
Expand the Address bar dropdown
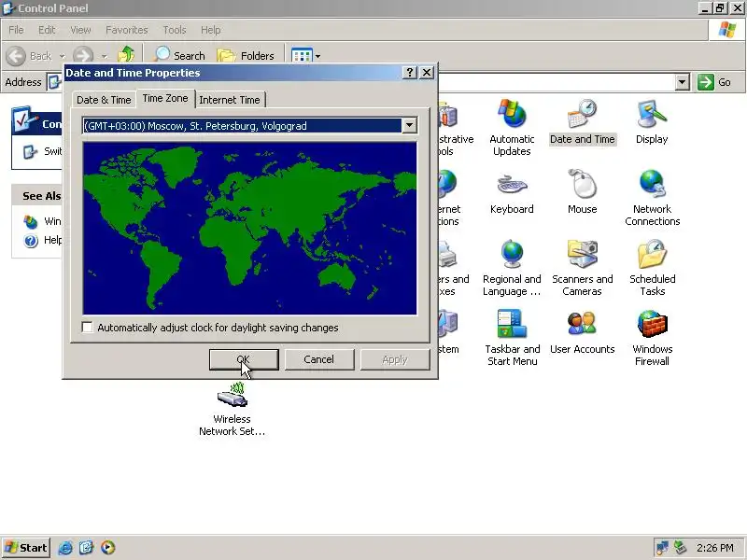683,82
